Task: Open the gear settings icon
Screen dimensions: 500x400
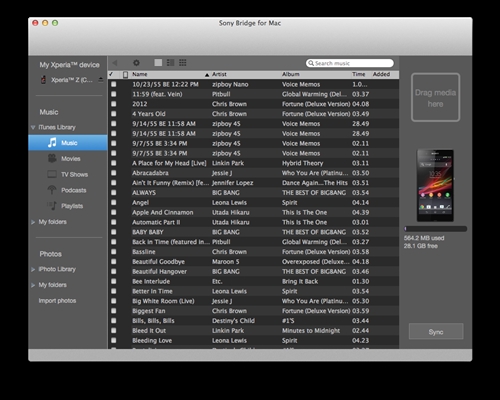Action: [136, 63]
